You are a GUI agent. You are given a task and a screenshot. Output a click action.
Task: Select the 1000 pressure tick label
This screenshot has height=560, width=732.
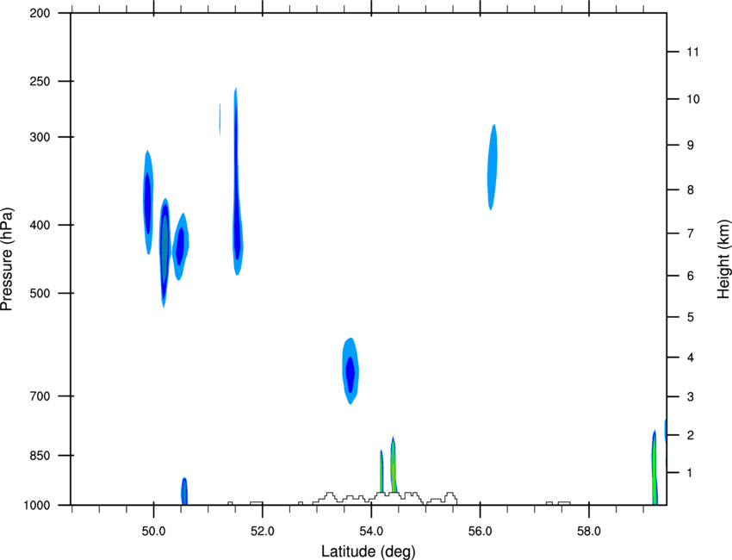click(x=37, y=506)
